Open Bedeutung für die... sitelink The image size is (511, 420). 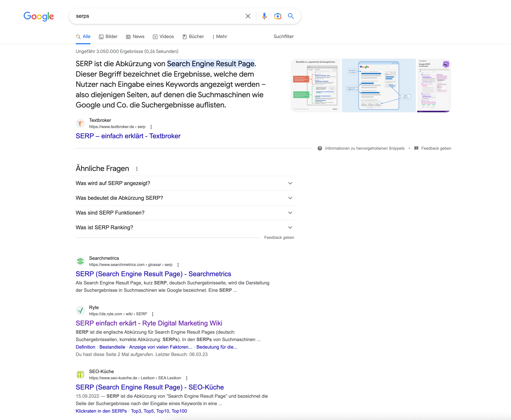[x=217, y=347]
